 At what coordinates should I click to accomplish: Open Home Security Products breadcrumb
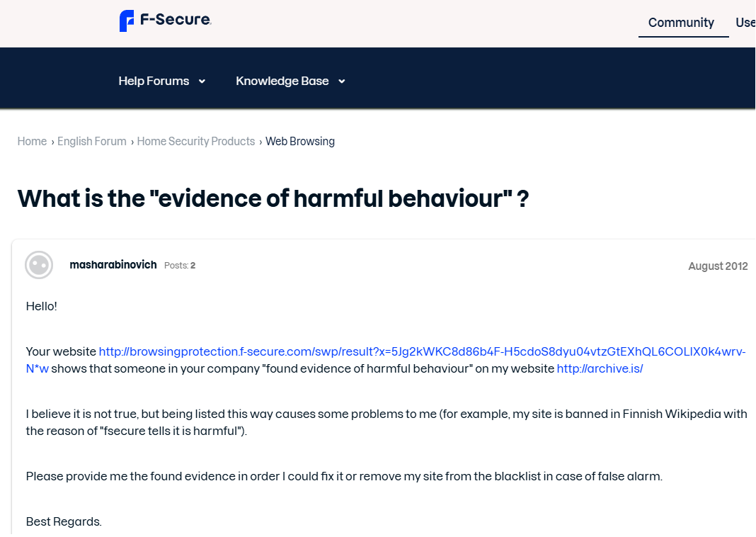(x=196, y=142)
